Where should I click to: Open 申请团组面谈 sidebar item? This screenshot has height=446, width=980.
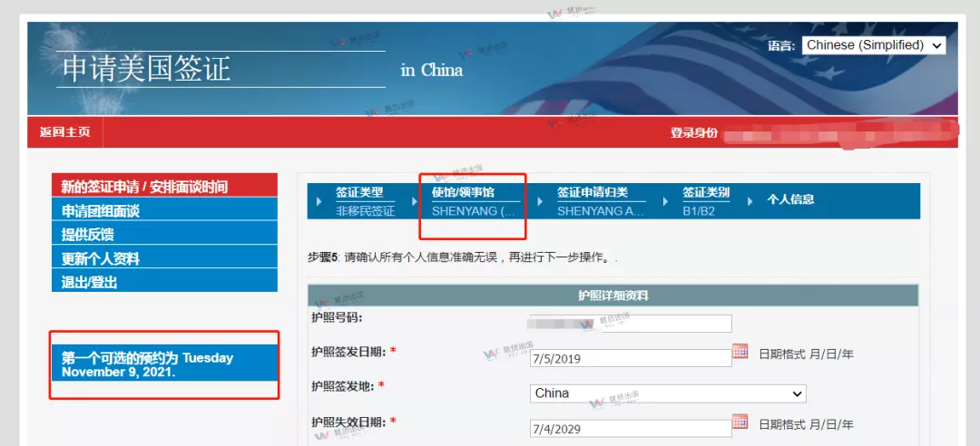[x=164, y=210]
